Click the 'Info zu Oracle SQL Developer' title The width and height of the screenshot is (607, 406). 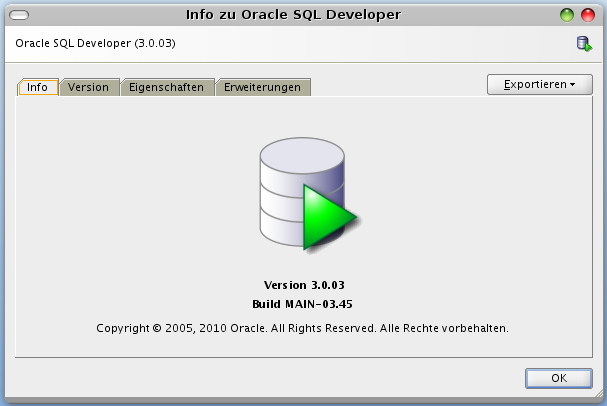point(293,15)
